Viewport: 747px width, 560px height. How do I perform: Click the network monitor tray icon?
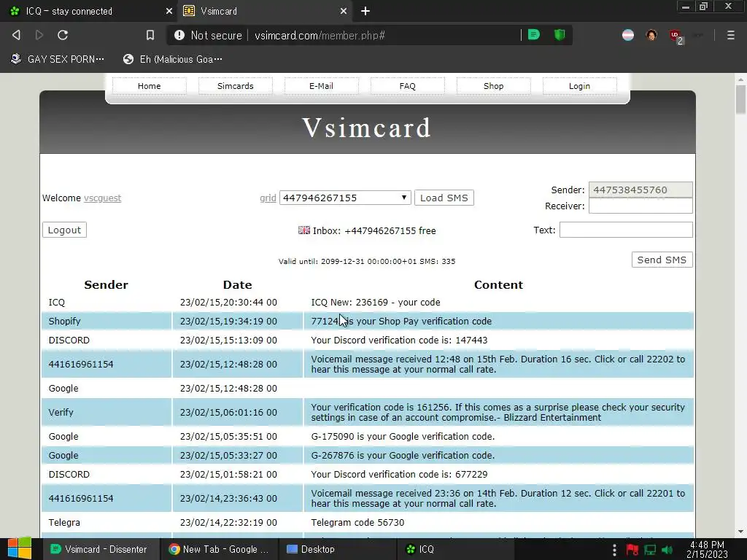pyautogui.click(x=650, y=550)
